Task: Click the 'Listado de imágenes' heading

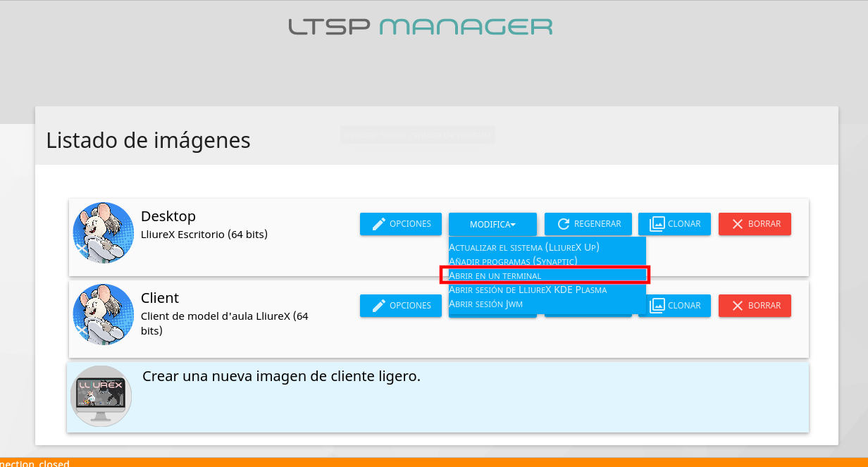Action: tap(148, 140)
